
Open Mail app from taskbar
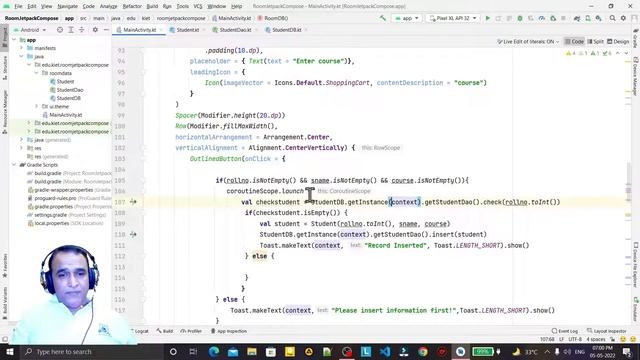[233, 351]
